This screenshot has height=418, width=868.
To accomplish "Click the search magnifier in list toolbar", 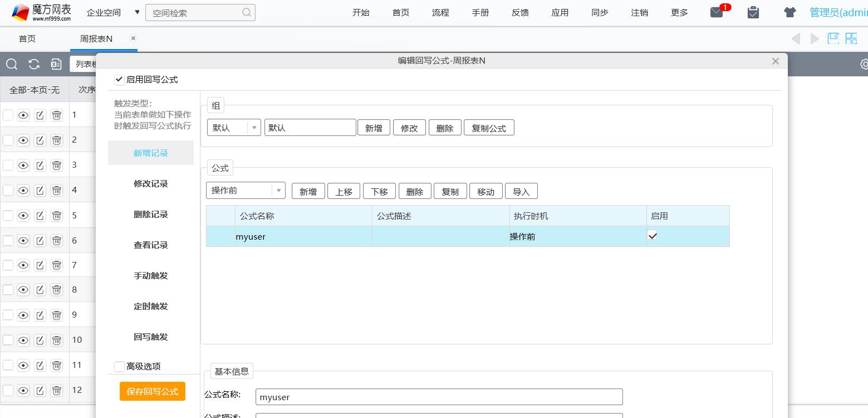I will pyautogui.click(x=12, y=64).
